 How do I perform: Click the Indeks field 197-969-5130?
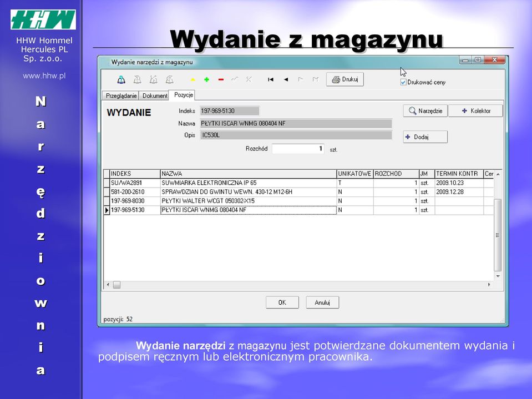pos(229,110)
